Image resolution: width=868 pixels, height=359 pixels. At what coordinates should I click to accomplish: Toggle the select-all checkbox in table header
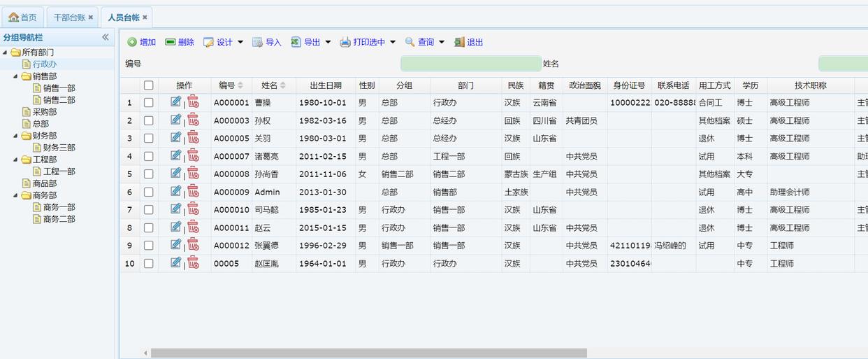(148, 85)
